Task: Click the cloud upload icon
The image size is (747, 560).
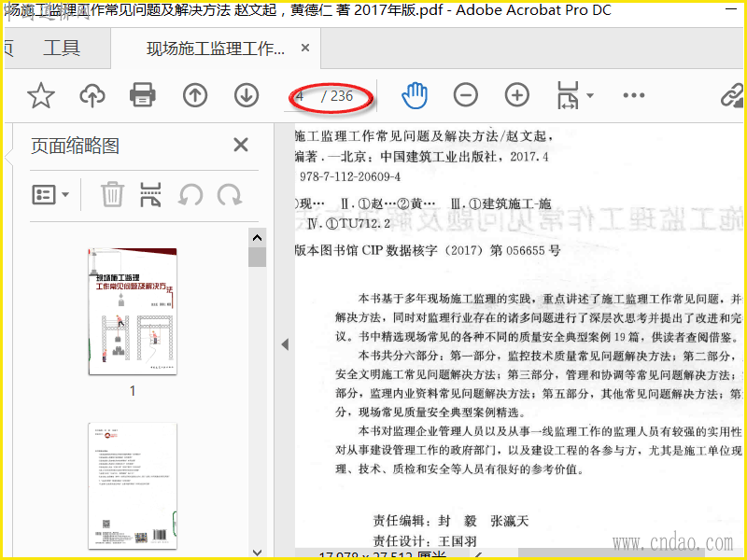Action: 92,95
